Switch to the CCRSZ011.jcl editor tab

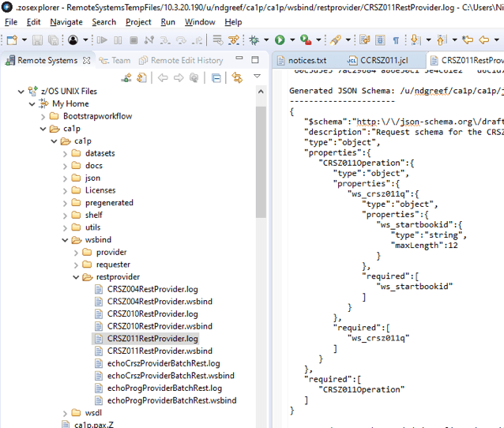[x=378, y=60]
